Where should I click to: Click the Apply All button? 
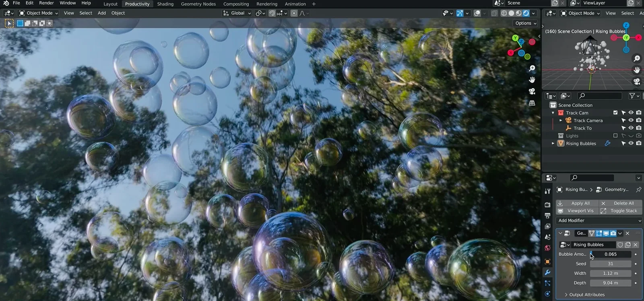pyautogui.click(x=577, y=203)
